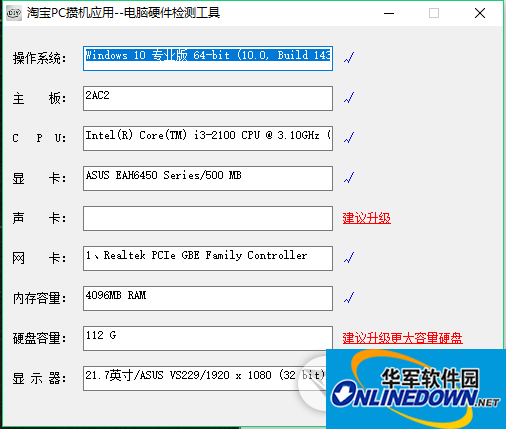
Task: Click the 显示器 field with ASUS VS229
Action: click(x=204, y=378)
